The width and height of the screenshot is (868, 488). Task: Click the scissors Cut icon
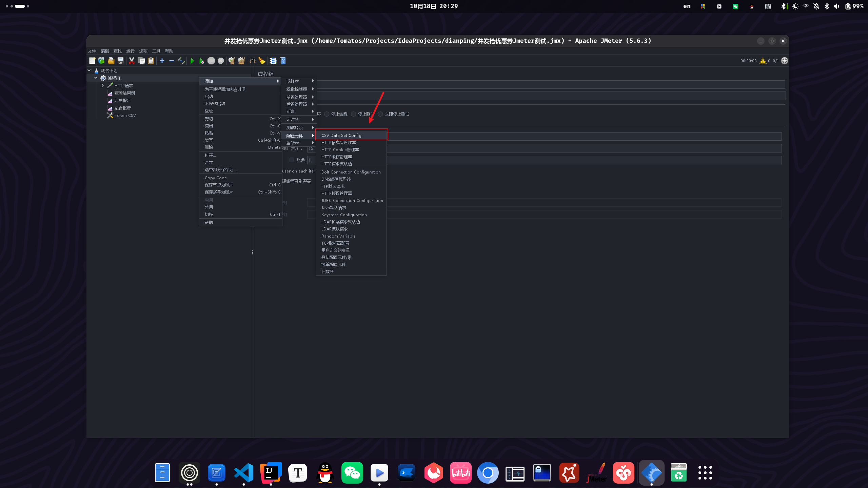[x=132, y=61]
